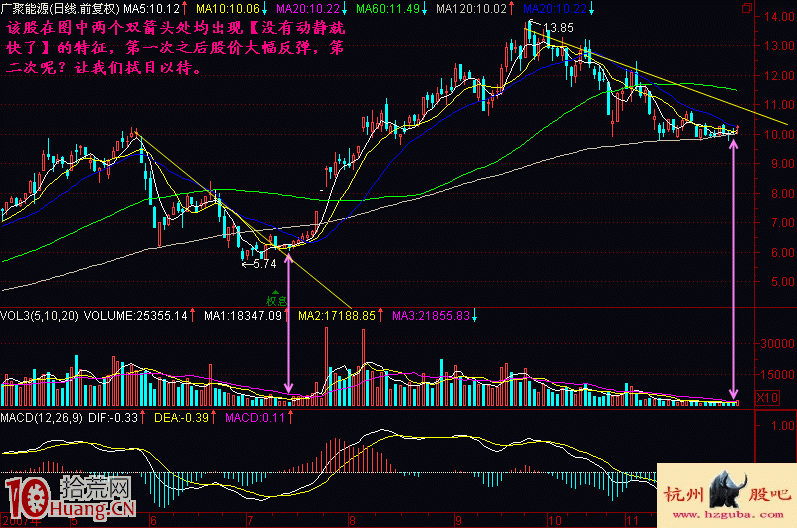Viewport: 797px width, 528px height.
Task: Click the MA1:18347.09 volume label
Action: [x=242, y=316]
